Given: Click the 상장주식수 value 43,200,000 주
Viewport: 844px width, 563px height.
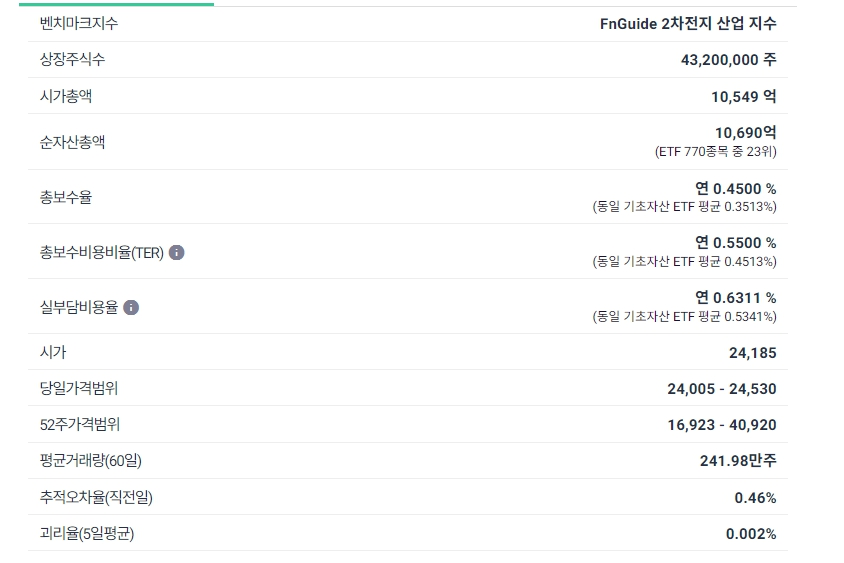Looking at the screenshot, I should click(x=728, y=60).
